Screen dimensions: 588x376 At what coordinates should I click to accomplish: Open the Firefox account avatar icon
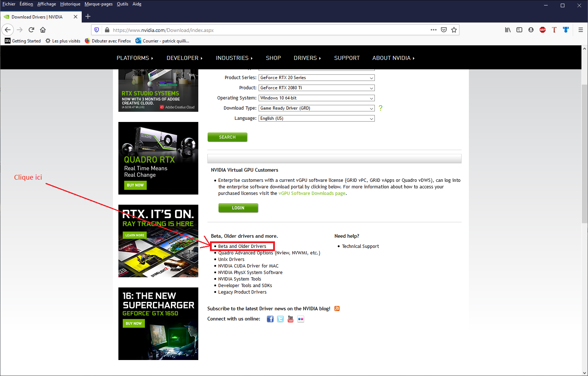(531, 30)
